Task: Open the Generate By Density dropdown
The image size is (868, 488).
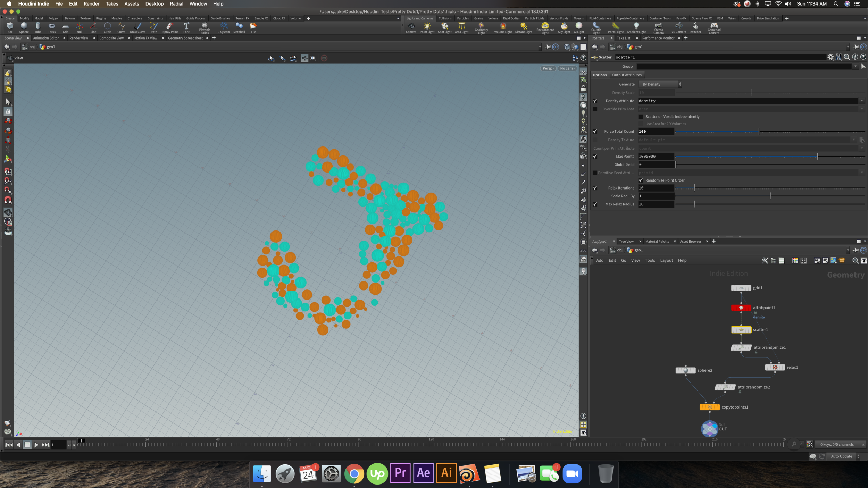Action: coord(660,84)
